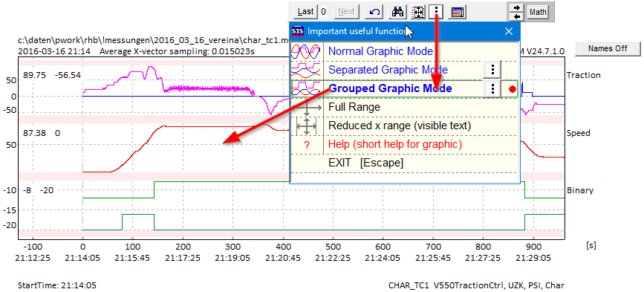Open Help (short help for graphic)
Image resolution: width=644 pixels, height=292 pixels.
pyautogui.click(x=395, y=145)
